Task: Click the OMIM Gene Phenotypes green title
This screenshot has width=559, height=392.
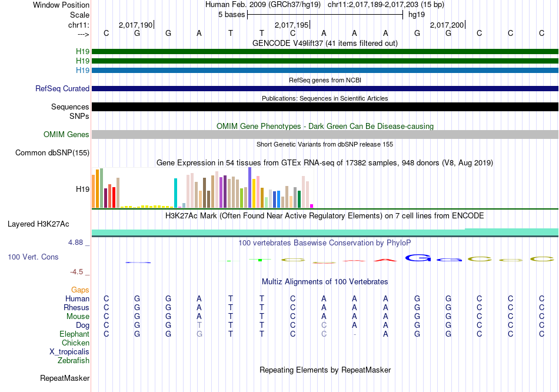Action: (325, 127)
